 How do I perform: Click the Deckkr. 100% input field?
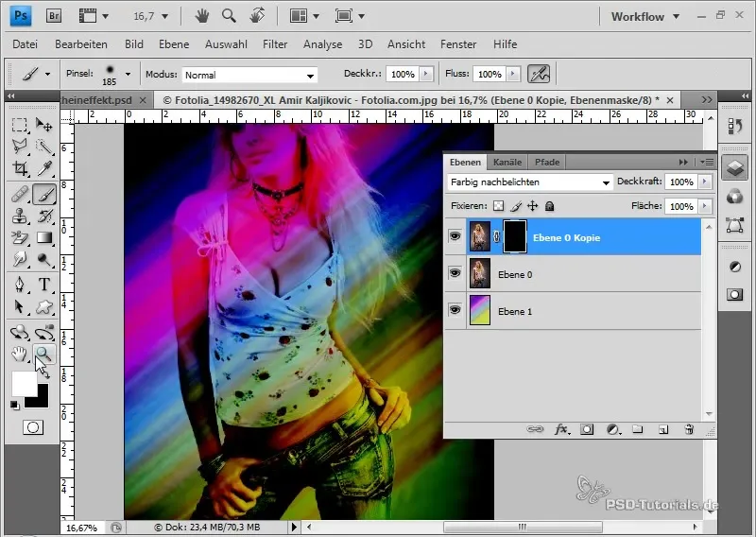404,75
